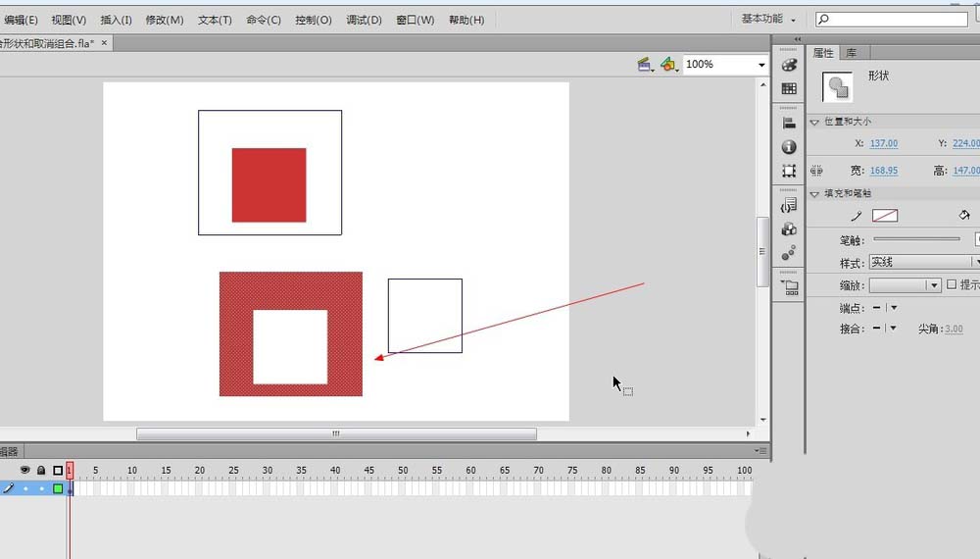The width and height of the screenshot is (980, 559).
Task: Open the Code Snippets panel icon
Action: (789, 205)
